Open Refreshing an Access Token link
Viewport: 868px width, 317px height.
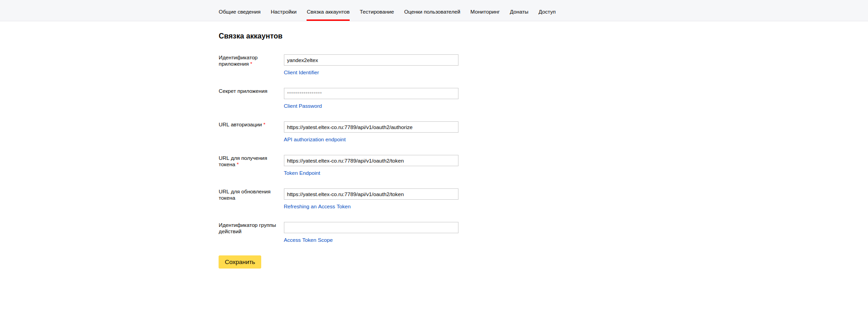click(317, 207)
